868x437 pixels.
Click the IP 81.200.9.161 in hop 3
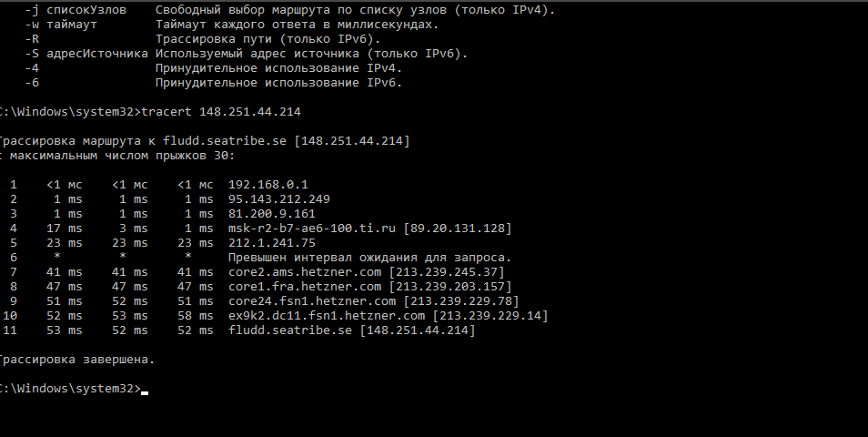(272, 213)
